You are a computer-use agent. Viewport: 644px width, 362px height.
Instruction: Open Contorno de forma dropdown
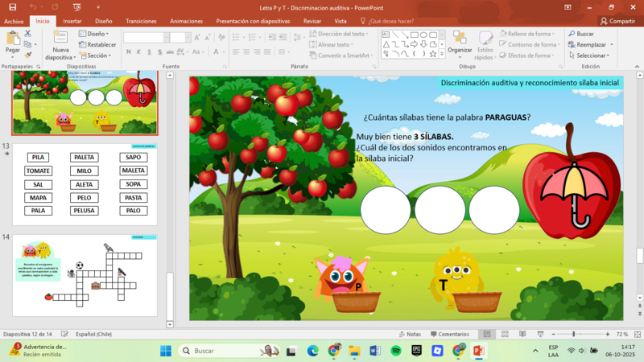[x=530, y=44]
